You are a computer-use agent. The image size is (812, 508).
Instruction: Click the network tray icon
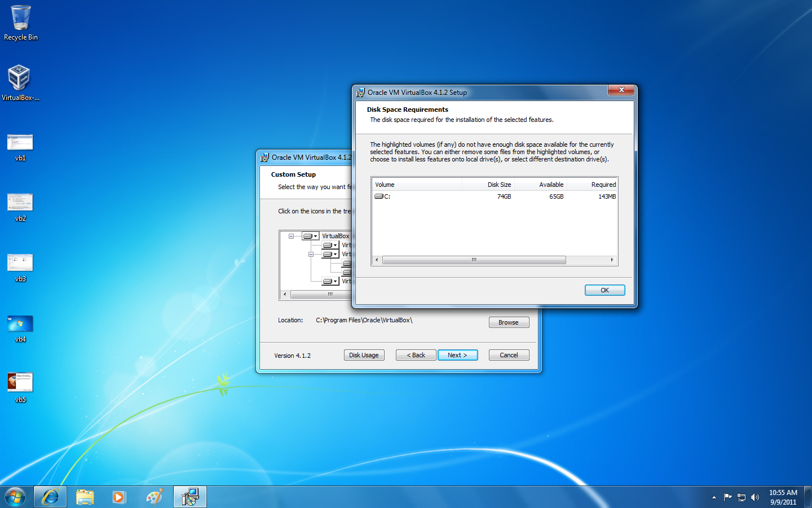(742, 497)
